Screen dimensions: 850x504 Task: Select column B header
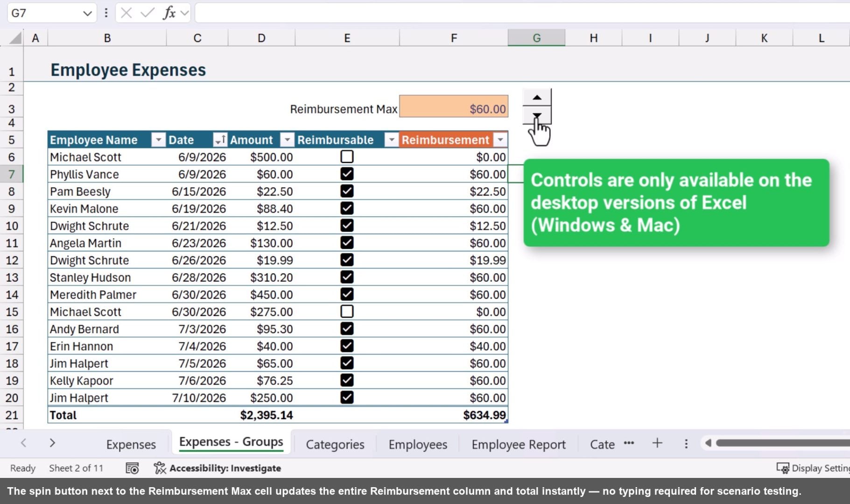coord(107,38)
